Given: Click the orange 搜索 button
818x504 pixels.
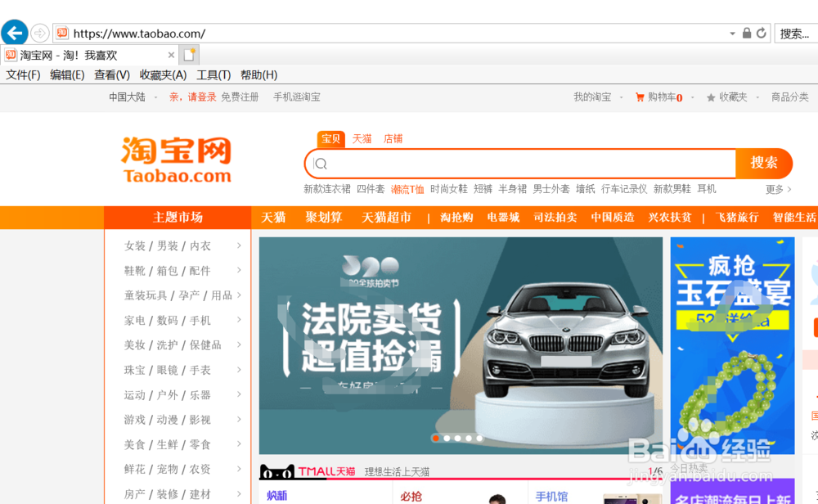Looking at the screenshot, I should tap(764, 164).
